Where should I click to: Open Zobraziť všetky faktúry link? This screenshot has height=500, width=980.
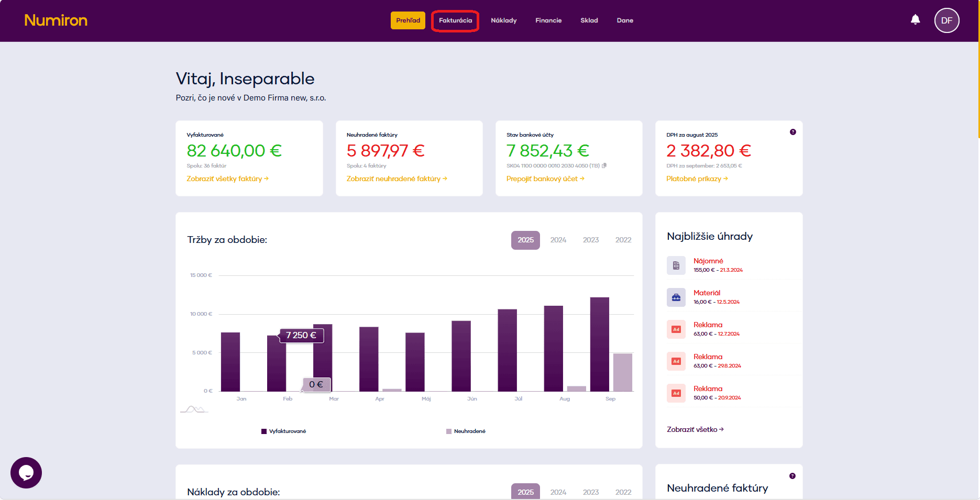tap(227, 179)
